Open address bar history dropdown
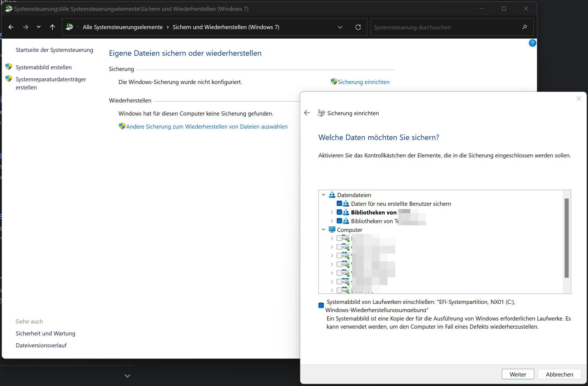The height and width of the screenshot is (386, 588). pos(340,27)
